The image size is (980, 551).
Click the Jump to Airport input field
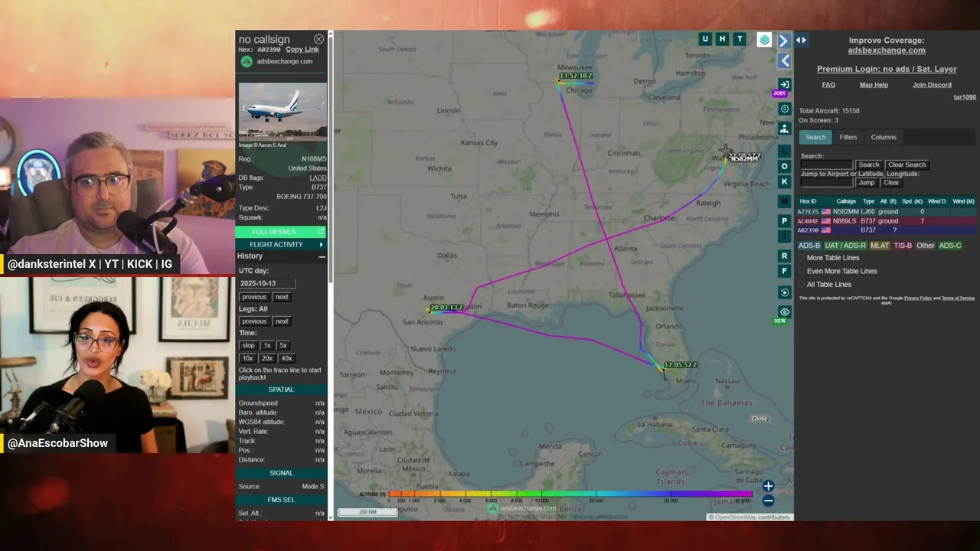point(826,183)
